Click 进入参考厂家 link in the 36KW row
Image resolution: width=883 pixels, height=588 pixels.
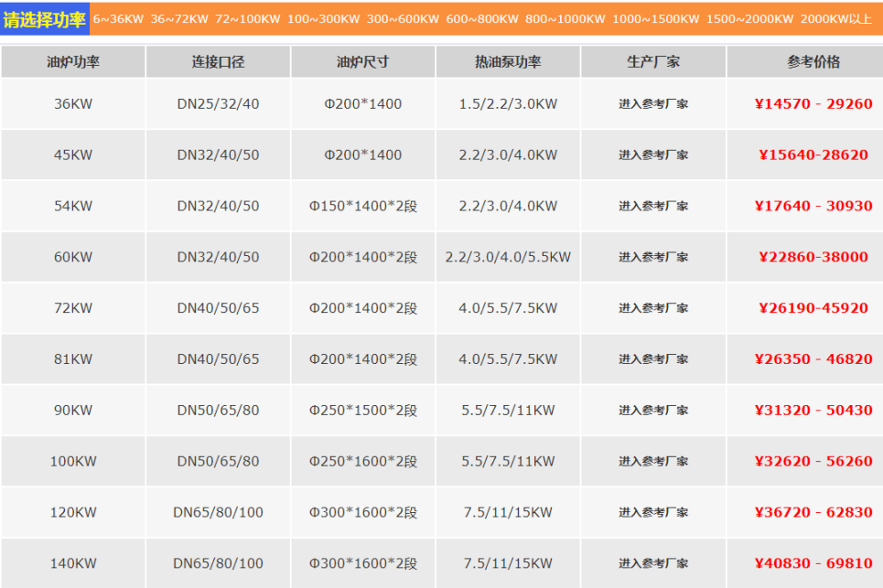tap(653, 104)
